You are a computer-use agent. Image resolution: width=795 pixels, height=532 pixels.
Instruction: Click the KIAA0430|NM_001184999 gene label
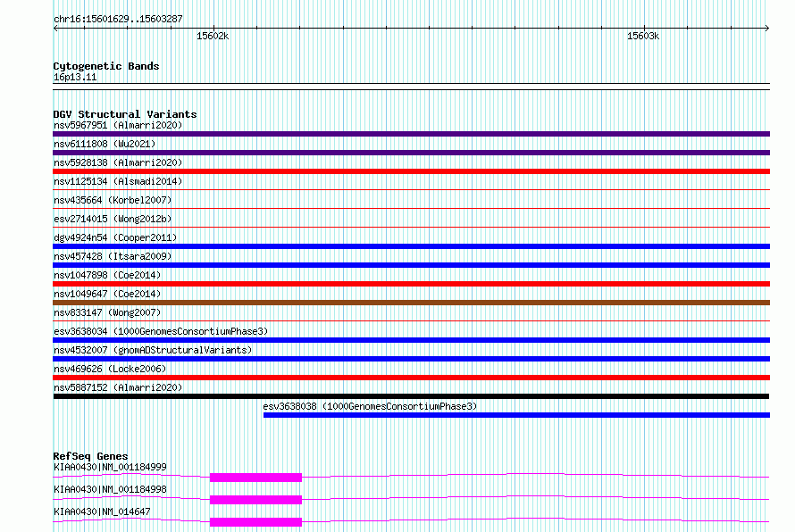[110, 467]
